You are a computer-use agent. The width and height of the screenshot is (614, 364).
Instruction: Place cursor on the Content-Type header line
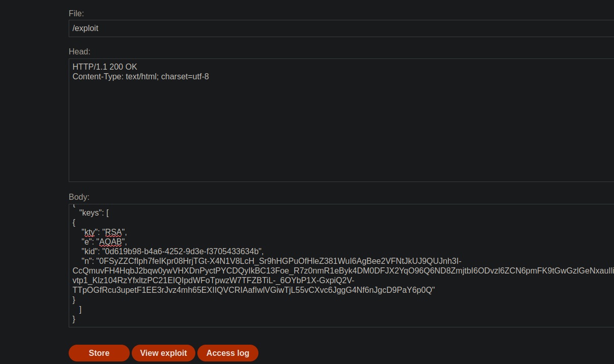point(140,77)
